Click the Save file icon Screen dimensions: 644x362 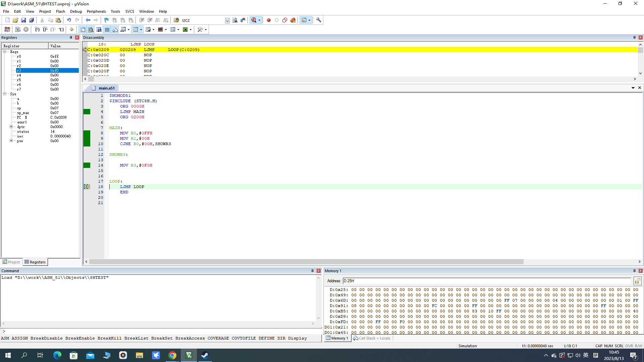pos(23,20)
